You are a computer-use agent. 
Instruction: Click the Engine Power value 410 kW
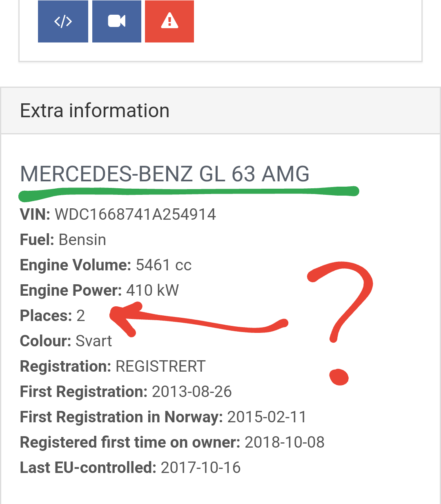pos(152,290)
